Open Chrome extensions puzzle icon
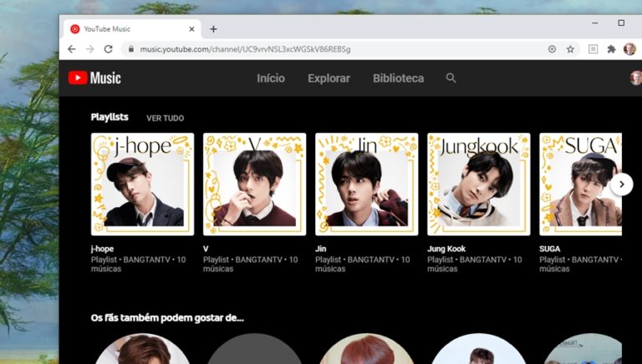 click(611, 49)
